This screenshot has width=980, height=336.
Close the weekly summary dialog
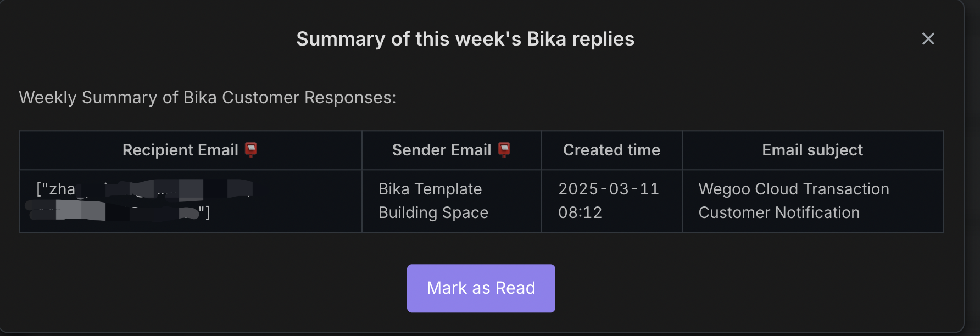[928, 39]
